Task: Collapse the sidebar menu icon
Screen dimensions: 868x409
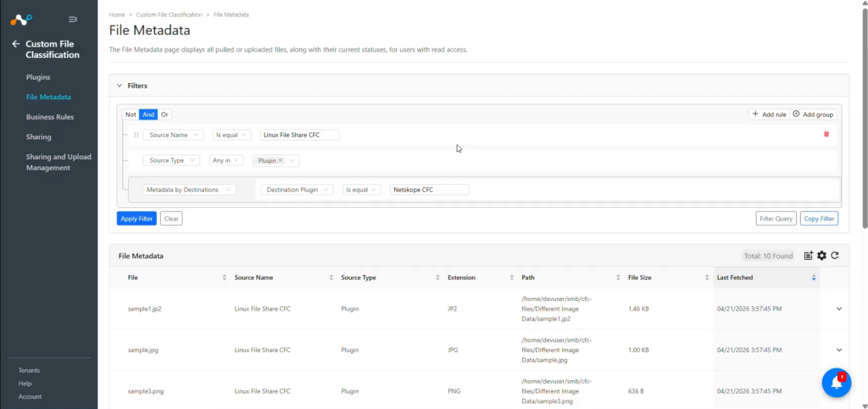Action: [73, 20]
